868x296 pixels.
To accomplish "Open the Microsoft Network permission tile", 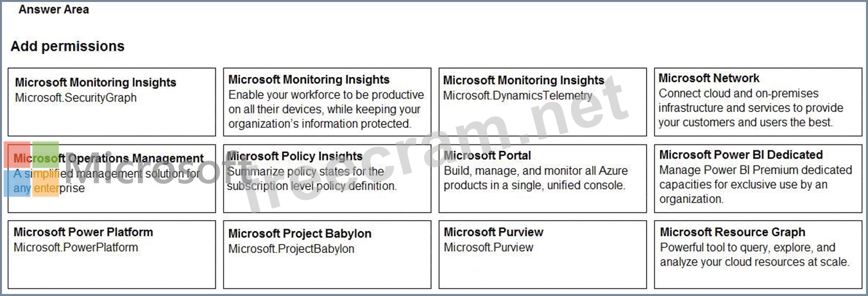I will (x=758, y=101).
